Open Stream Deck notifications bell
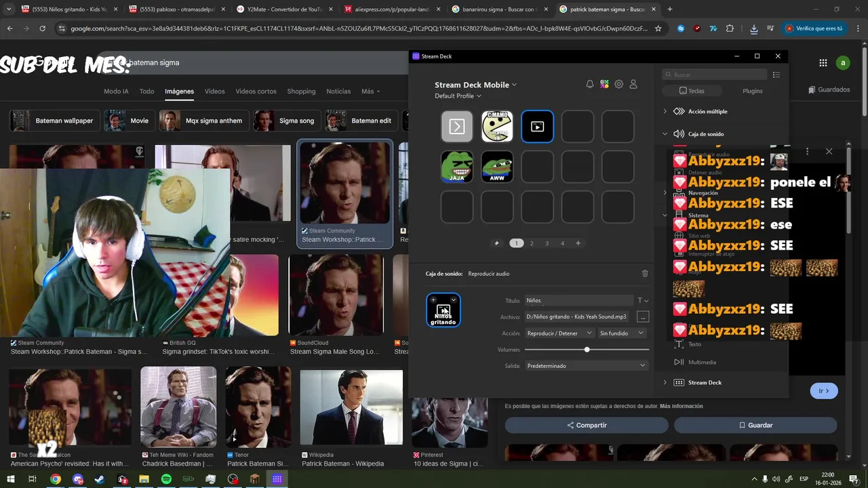868x488 pixels. pos(589,84)
